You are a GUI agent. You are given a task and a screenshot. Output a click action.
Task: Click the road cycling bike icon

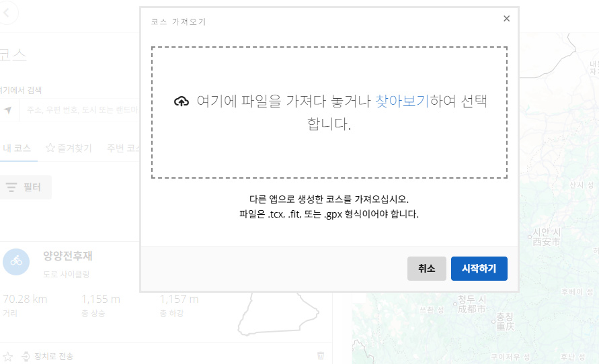pyautogui.click(x=15, y=261)
